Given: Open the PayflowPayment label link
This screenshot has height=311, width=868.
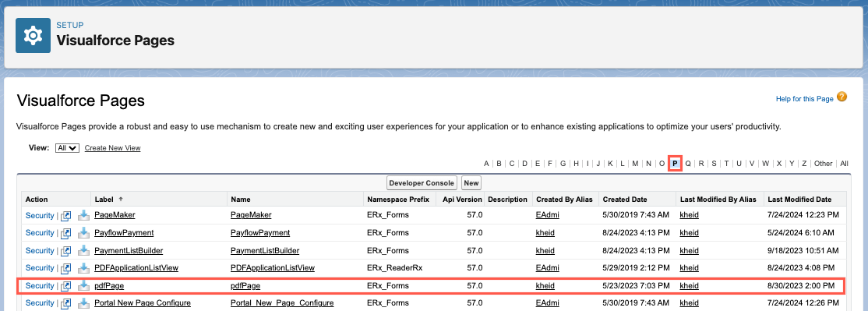Looking at the screenshot, I should pyautogui.click(x=124, y=232).
